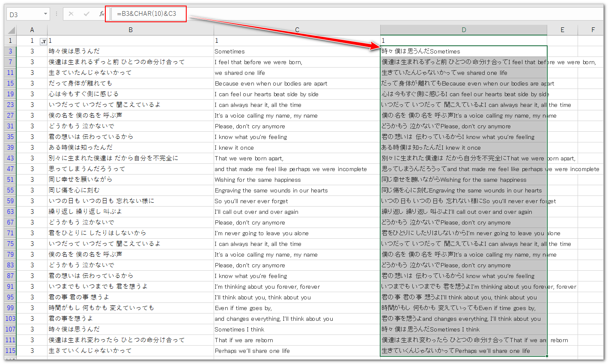Click the Enter checkmark icon in formula bar

(86, 14)
